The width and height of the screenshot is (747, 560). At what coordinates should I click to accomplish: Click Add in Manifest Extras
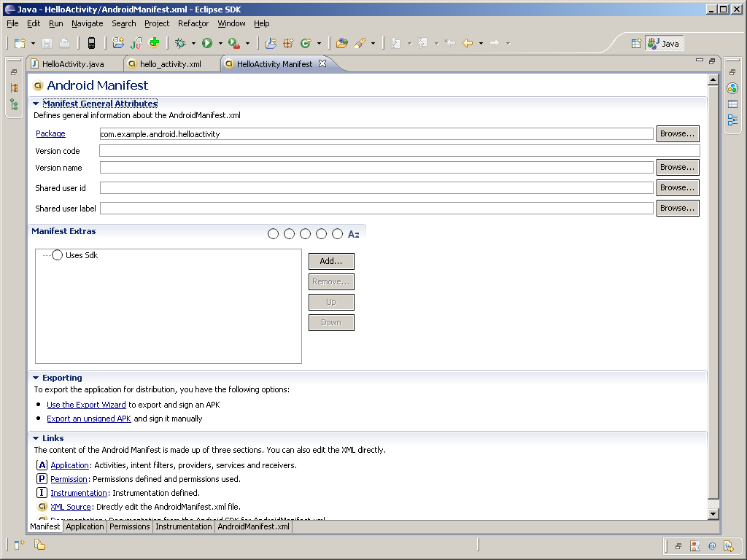[x=331, y=262]
